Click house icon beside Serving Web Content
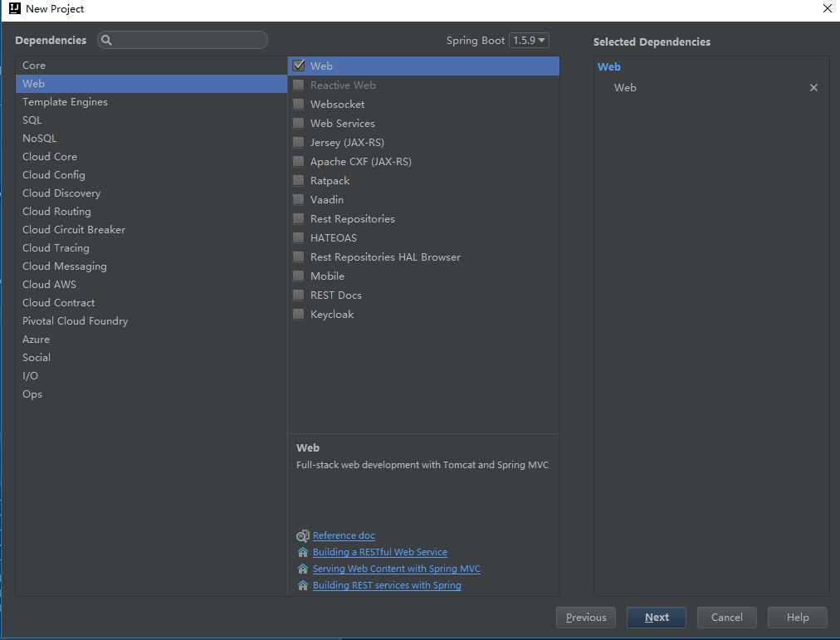This screenshot has width=840, height=640. [x=303, y=569]
